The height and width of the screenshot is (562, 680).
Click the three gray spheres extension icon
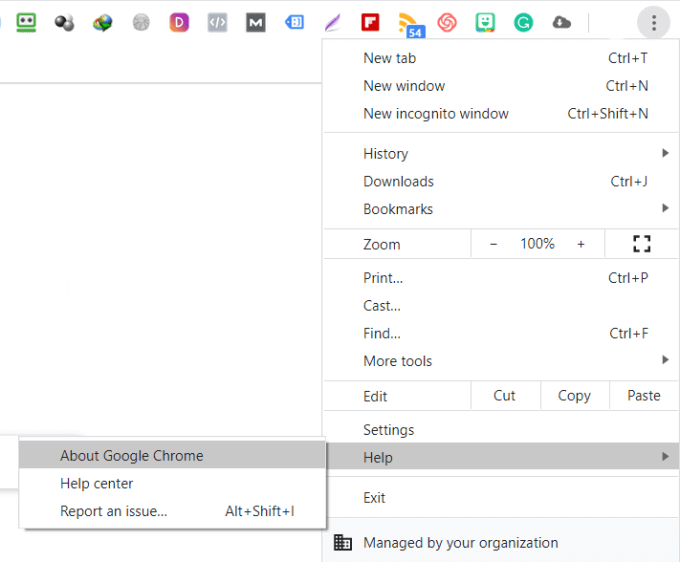65,23
